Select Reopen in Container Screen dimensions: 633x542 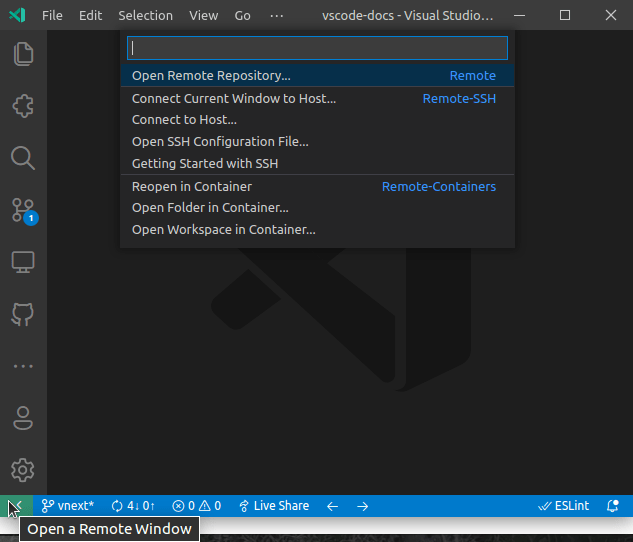click(192, 186)
